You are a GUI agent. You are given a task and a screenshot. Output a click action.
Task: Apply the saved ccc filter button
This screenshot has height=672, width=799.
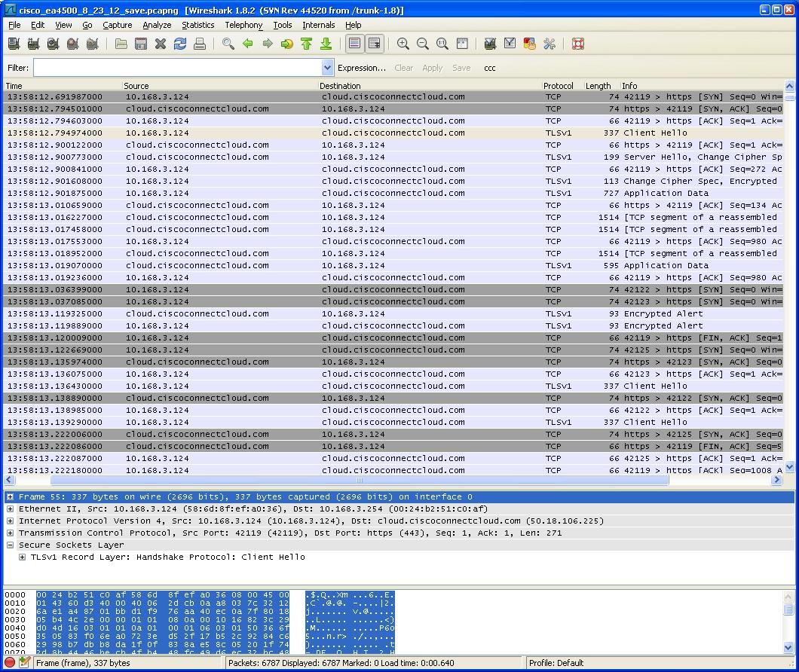click(490, 68)
